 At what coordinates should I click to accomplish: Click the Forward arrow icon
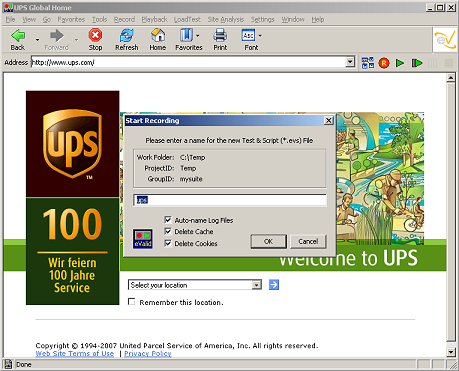coord(56,35)
